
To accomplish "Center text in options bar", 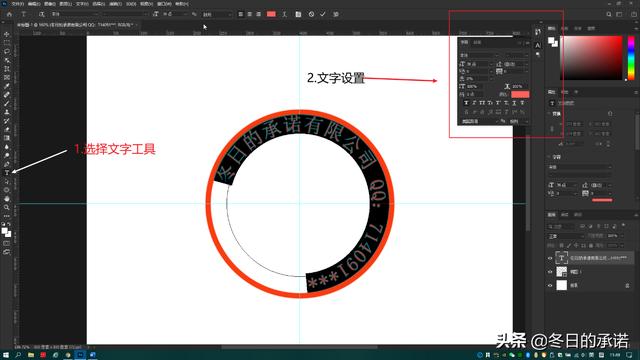I will point(249,14).
